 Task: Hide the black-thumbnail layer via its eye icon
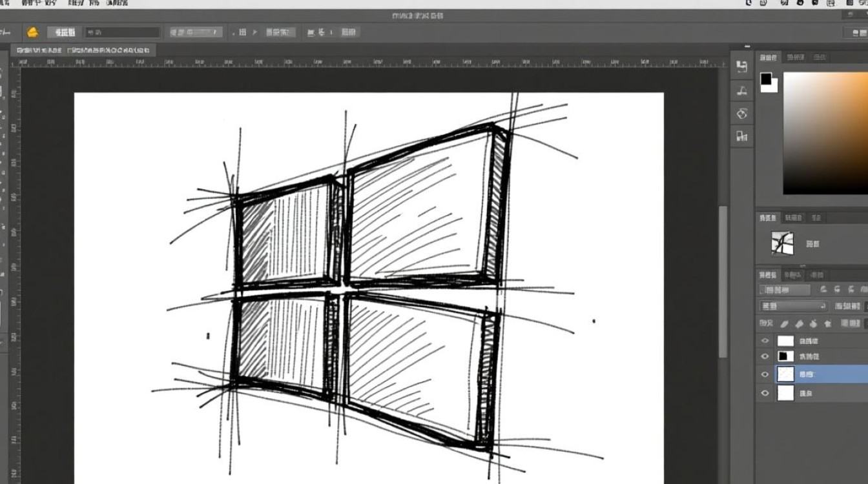click(x=764, y=356)
